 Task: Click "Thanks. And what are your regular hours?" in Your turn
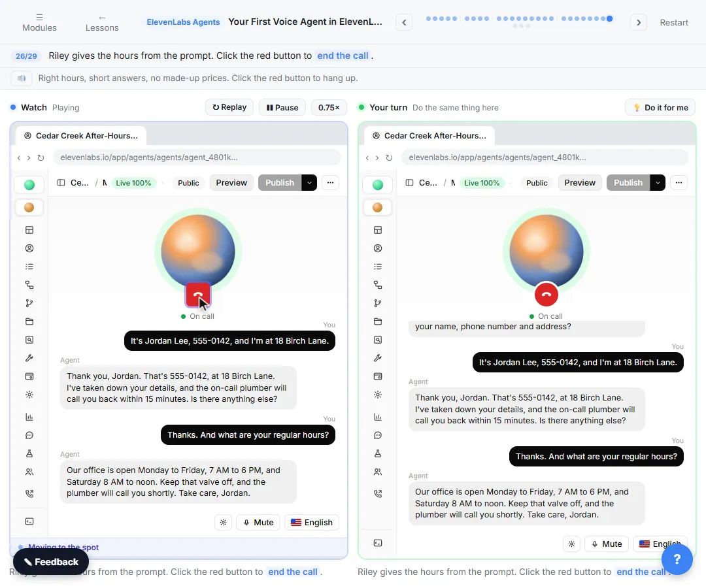pyautogui.click(x=596, y=457)
